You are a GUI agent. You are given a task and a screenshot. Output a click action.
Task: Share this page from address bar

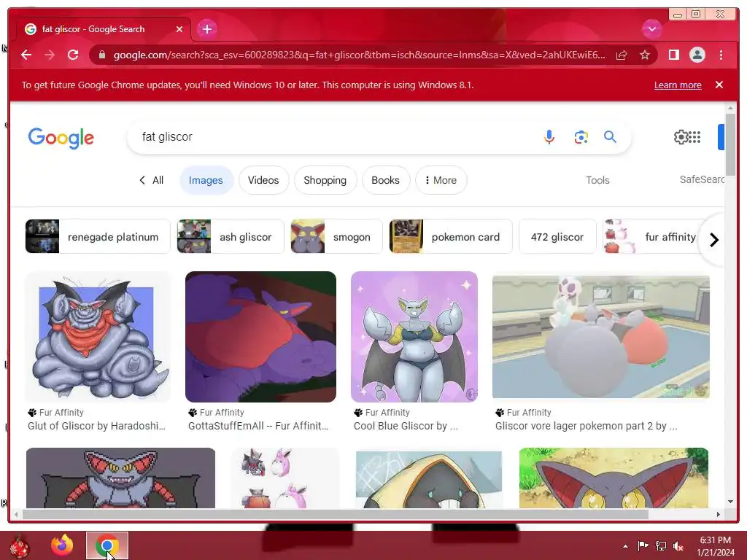pos(622,55)
